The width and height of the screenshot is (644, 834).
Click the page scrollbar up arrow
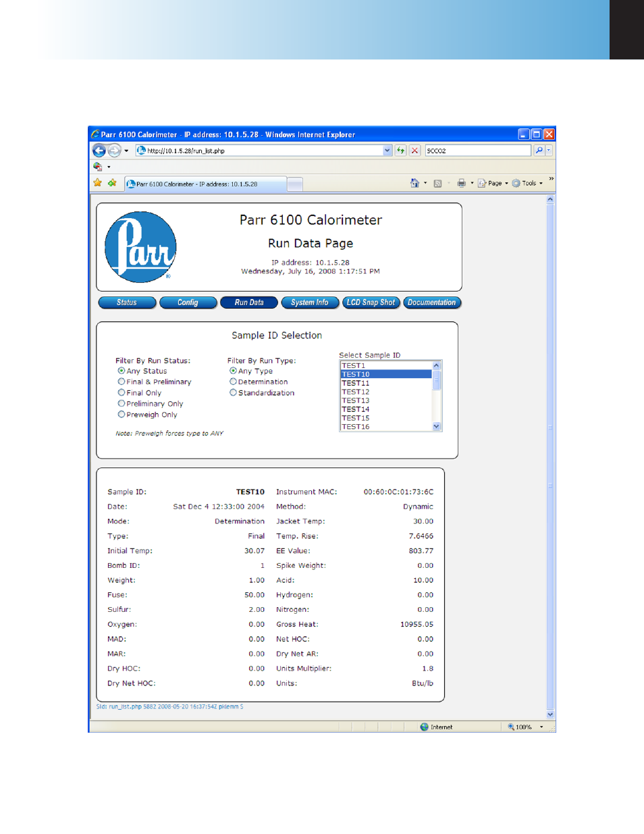point(550,199)
